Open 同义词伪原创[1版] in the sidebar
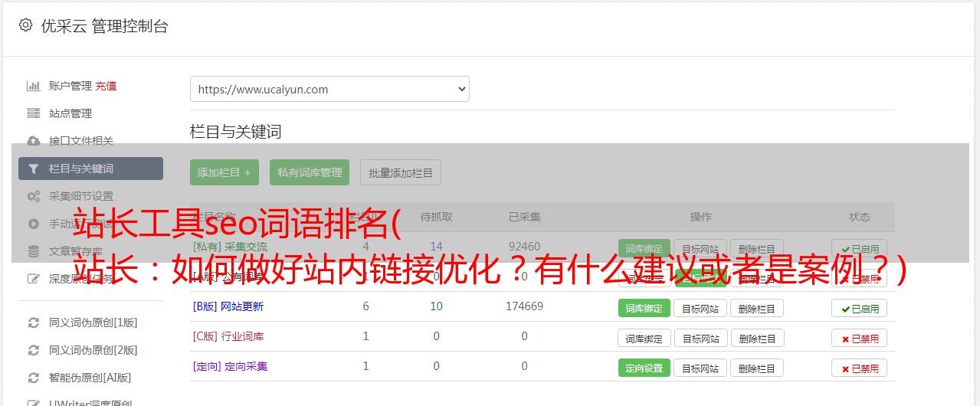Viewport: 980px width, 406px height. pos(93,323)
